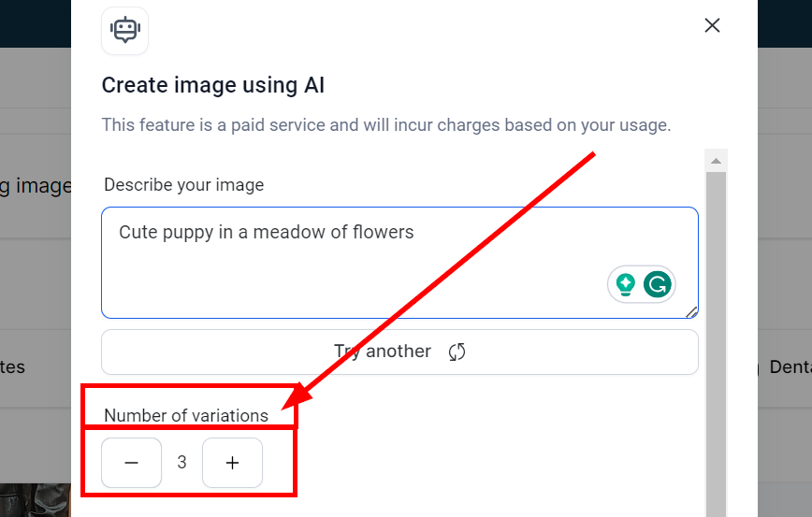This screenshot has width=812, height=517.
Task: Click the AI robot icon in dialog header
Action: 124,30
